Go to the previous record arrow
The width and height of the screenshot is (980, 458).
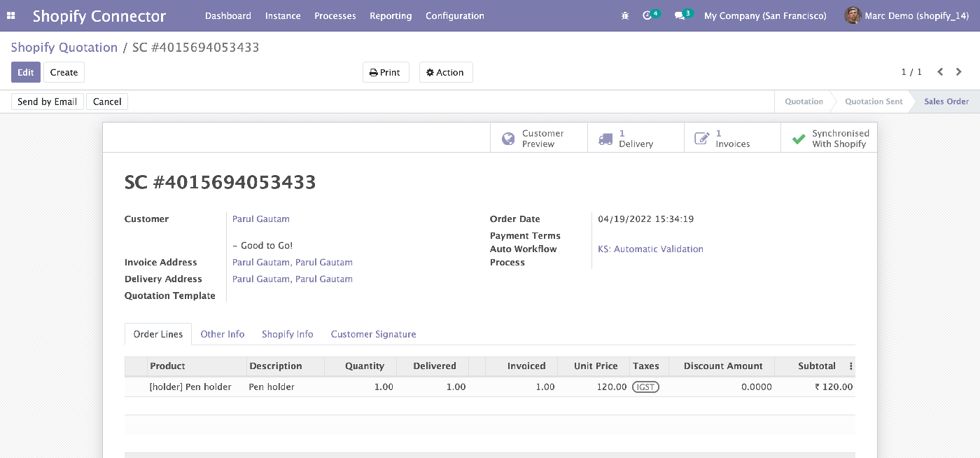[x=940, y=72]
